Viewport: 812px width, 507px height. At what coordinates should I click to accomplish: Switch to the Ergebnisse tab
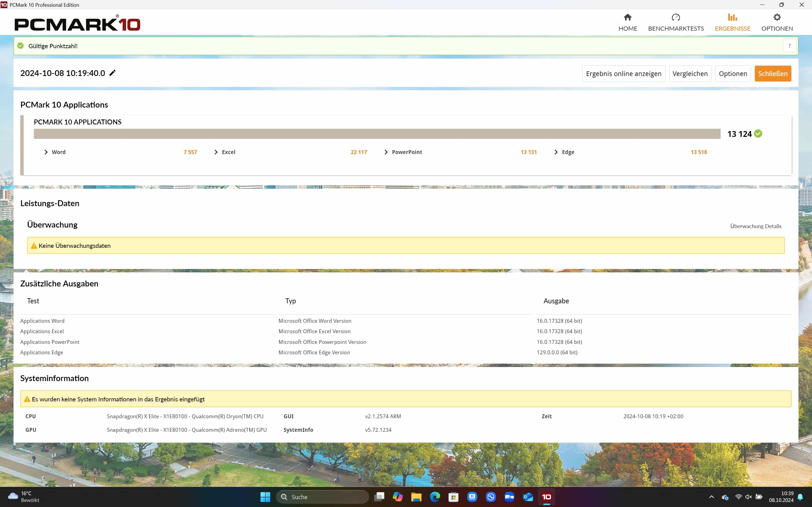(732, 23)
